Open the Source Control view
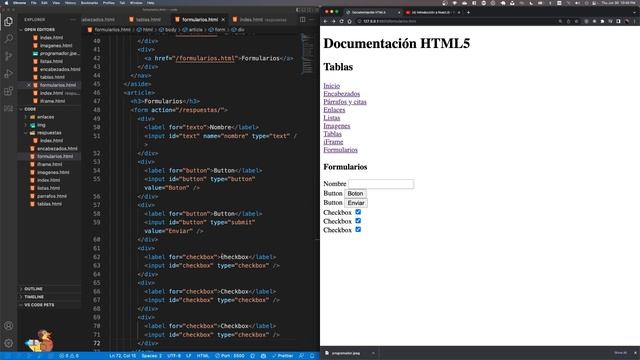The width and height of the screenshot is (640, 360). (x=8, y=56)
